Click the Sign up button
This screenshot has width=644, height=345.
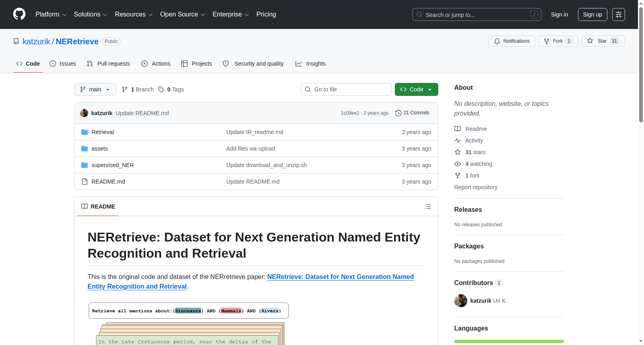click(592, 14)
